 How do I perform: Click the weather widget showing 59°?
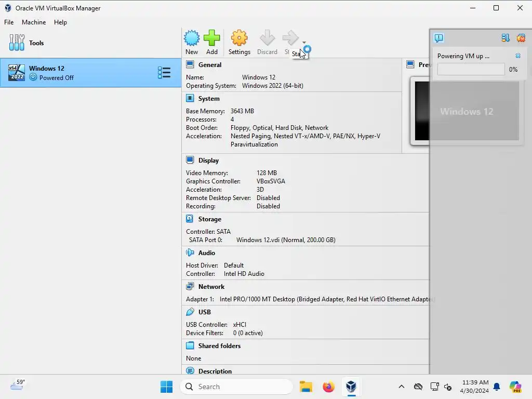pos(17,384)
